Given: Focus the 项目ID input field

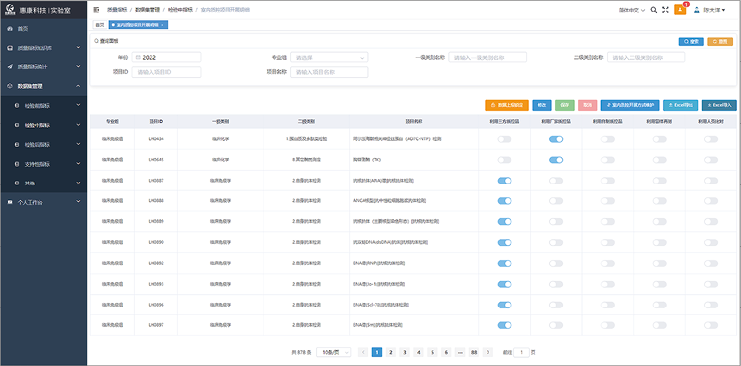Looking at the screenshot, I should coord(166,72).
